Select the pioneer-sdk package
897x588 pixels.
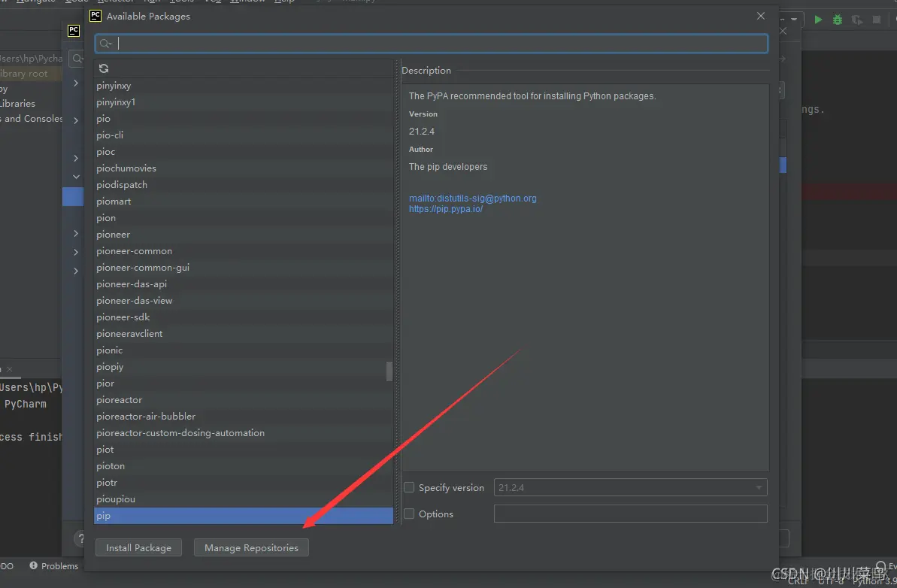tap(244, 317)
